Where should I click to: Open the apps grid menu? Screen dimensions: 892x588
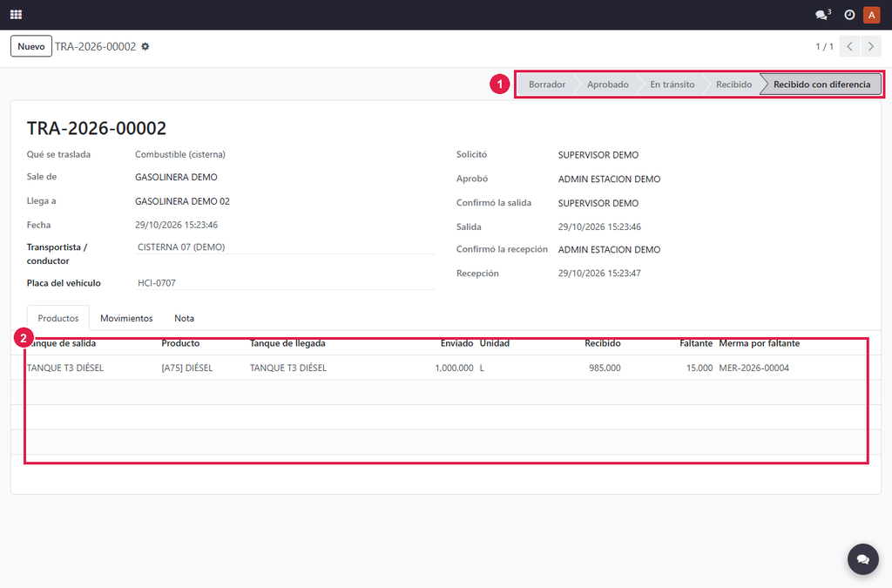tap(16, 14)
